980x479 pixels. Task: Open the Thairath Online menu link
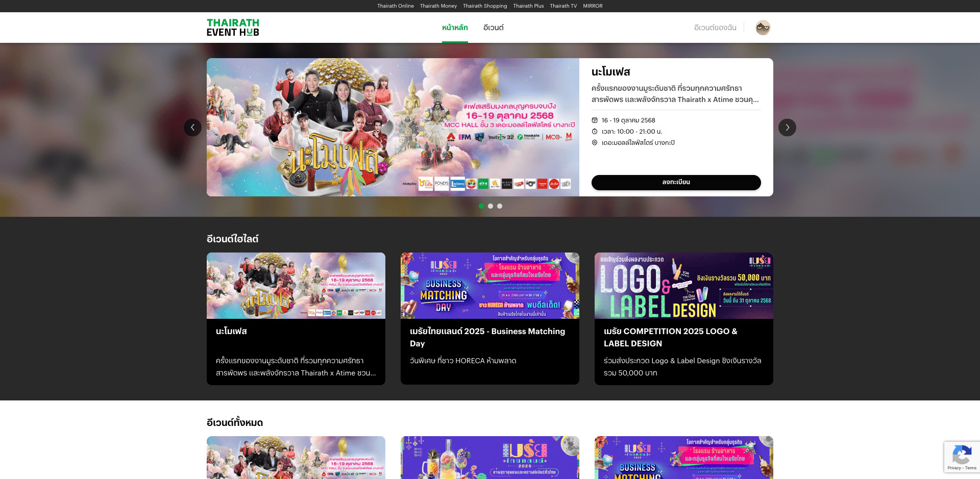click(x=396, y=6)
